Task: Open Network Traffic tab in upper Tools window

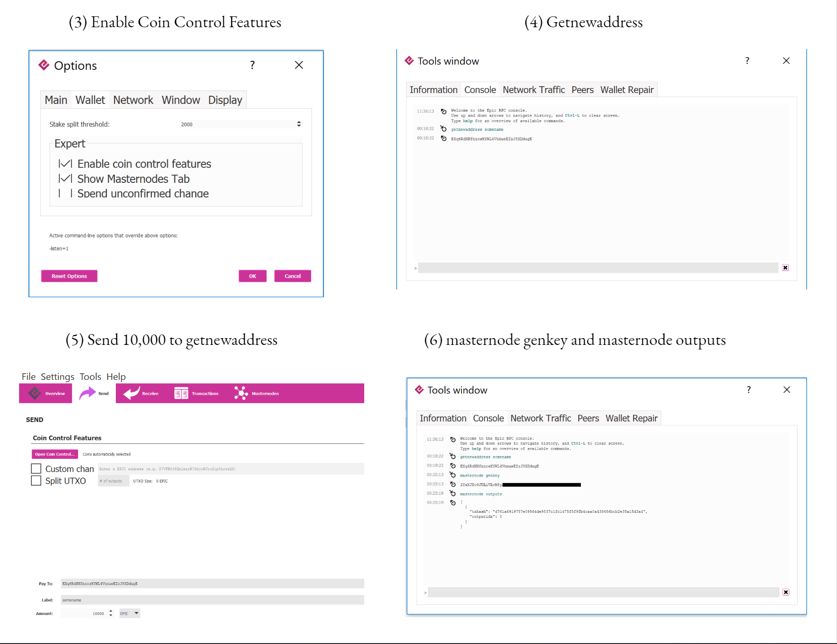Action: (x=534, y=90)
